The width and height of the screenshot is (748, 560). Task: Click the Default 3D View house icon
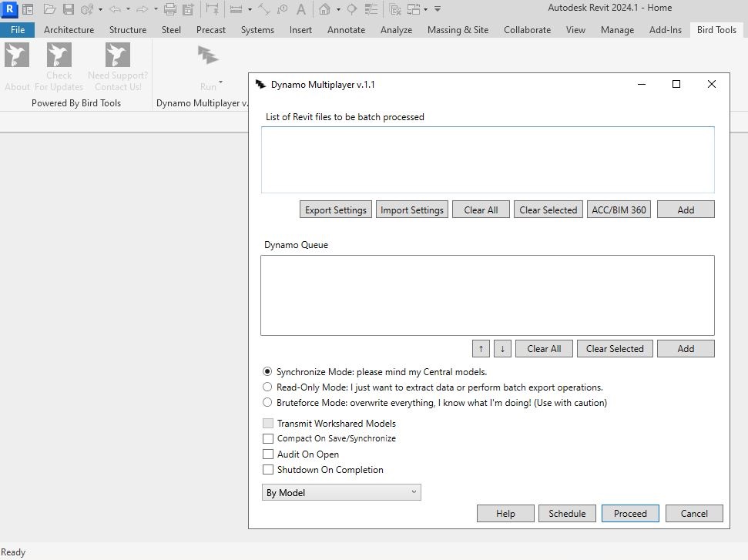tap(325, 9)
